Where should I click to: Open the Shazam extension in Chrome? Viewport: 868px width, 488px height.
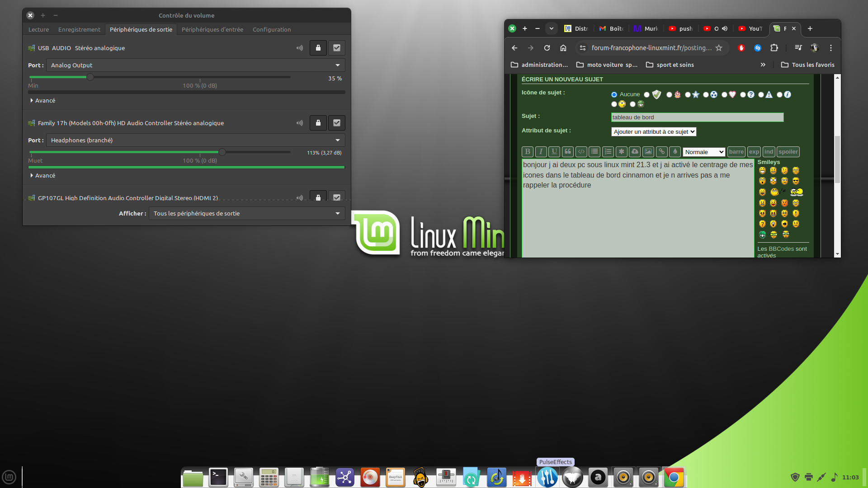[x=758, y=48]
